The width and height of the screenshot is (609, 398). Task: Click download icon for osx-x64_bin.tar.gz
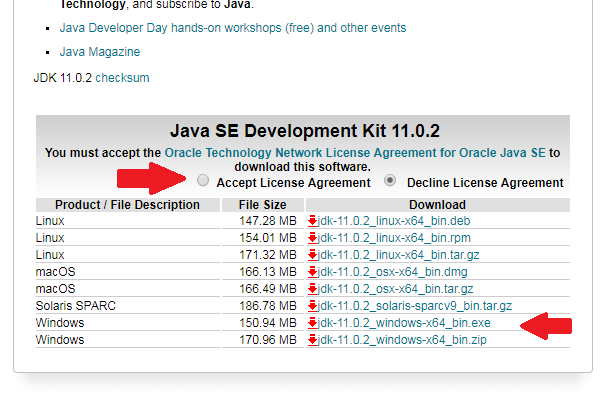[x=312, y=289]
